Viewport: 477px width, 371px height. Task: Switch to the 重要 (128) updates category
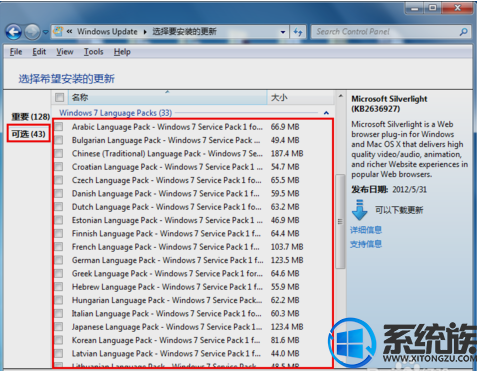(x=30, y=117)
